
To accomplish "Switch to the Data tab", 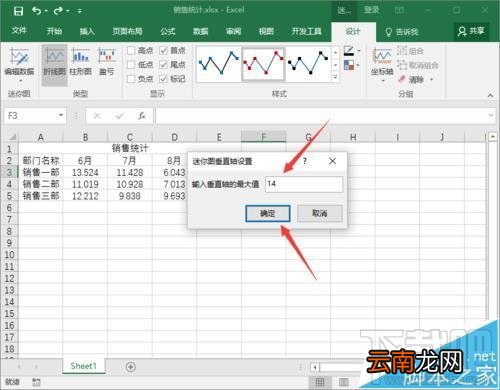I will pos(201,32).
